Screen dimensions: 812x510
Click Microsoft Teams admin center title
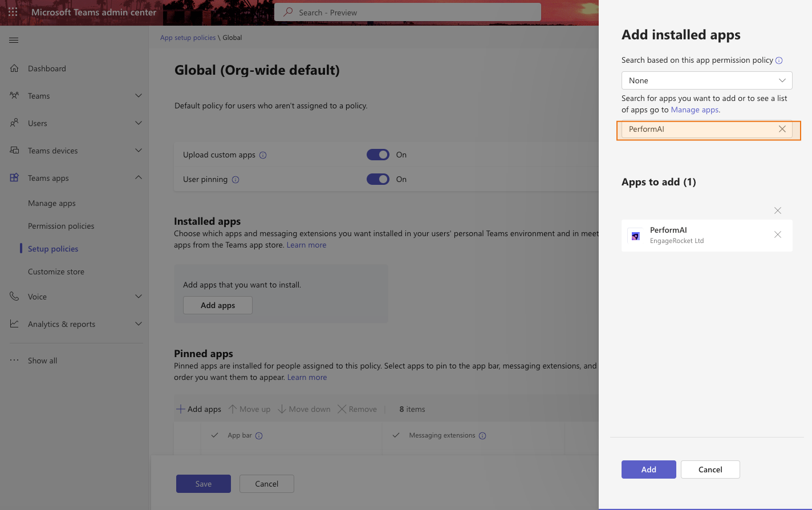click(x=94, y=12)
